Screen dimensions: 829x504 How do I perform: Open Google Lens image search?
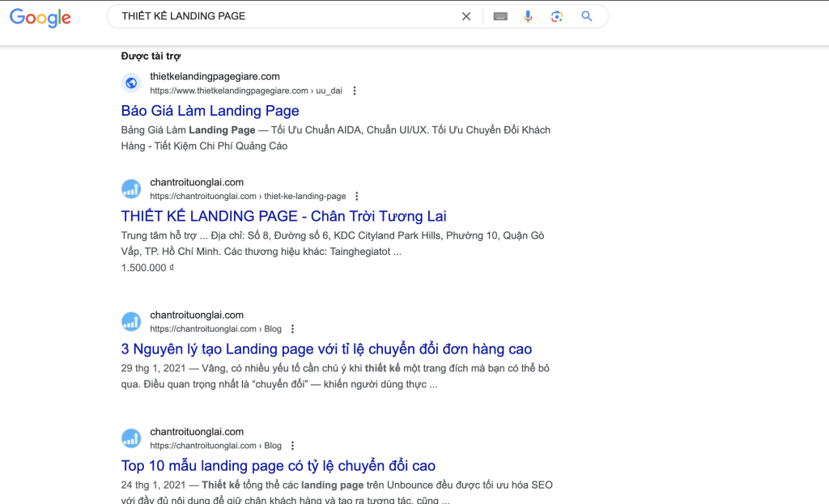(x=556, y=16)
